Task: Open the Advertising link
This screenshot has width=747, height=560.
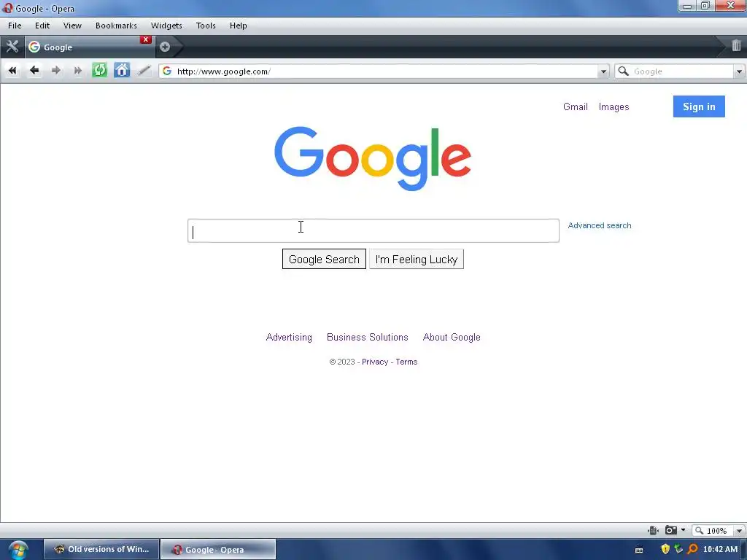Action: pyautogui.click(x=289, y=337)
